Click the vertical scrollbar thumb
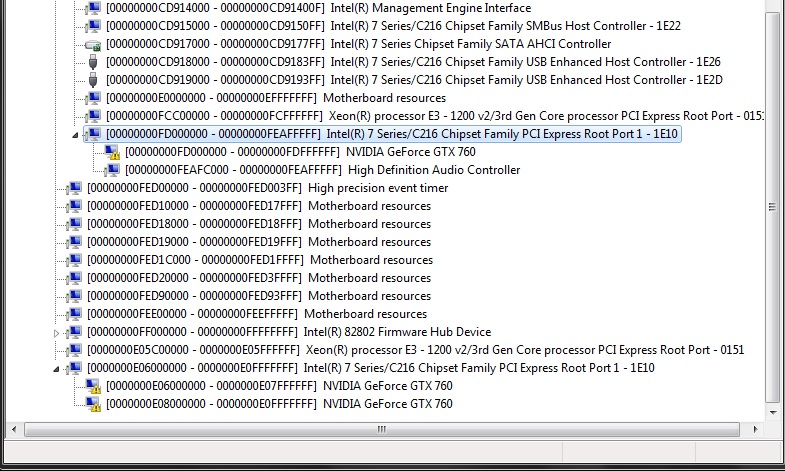The width and height of the screenshot is (785, 471). pyautogui.click(x=772, y=207)
